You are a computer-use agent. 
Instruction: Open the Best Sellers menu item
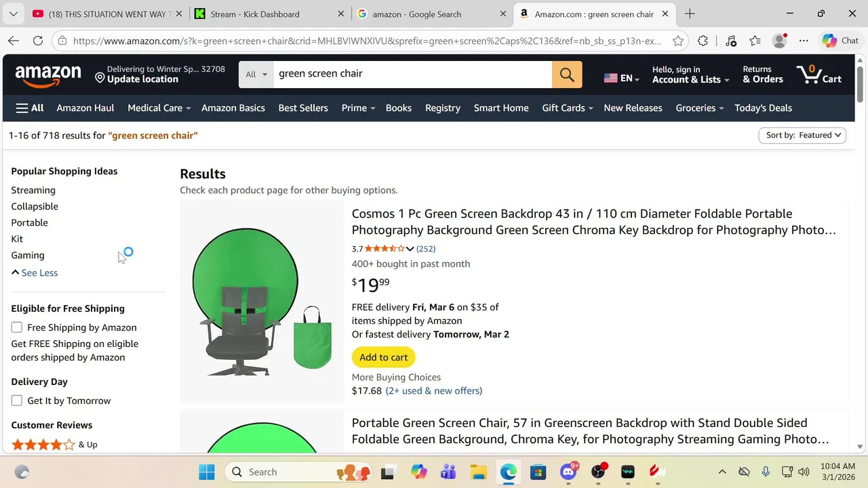tap(303, 108)
